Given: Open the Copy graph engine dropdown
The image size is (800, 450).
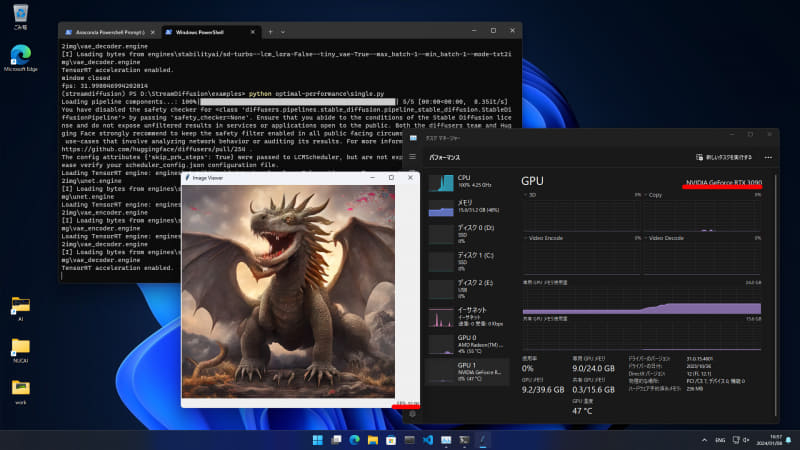Looking at the screenshot, I should click(x=653, y=195).
